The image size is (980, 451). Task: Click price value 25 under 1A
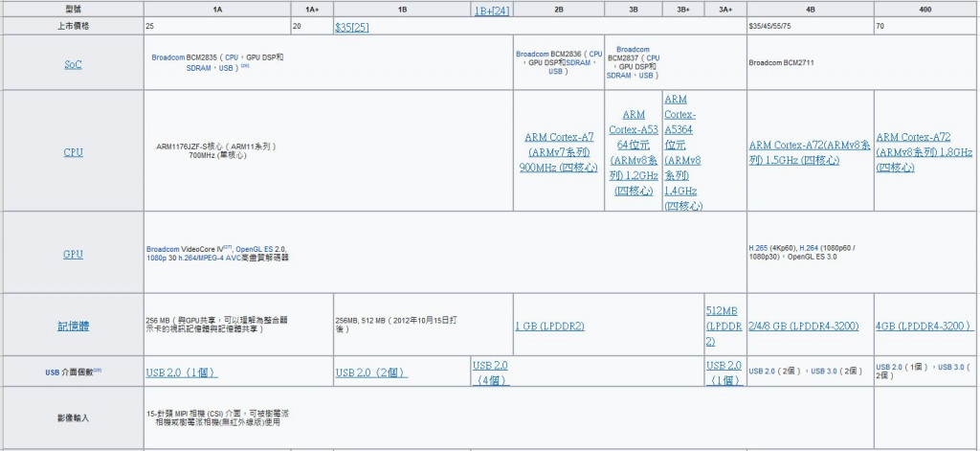(x=150, y=27)
